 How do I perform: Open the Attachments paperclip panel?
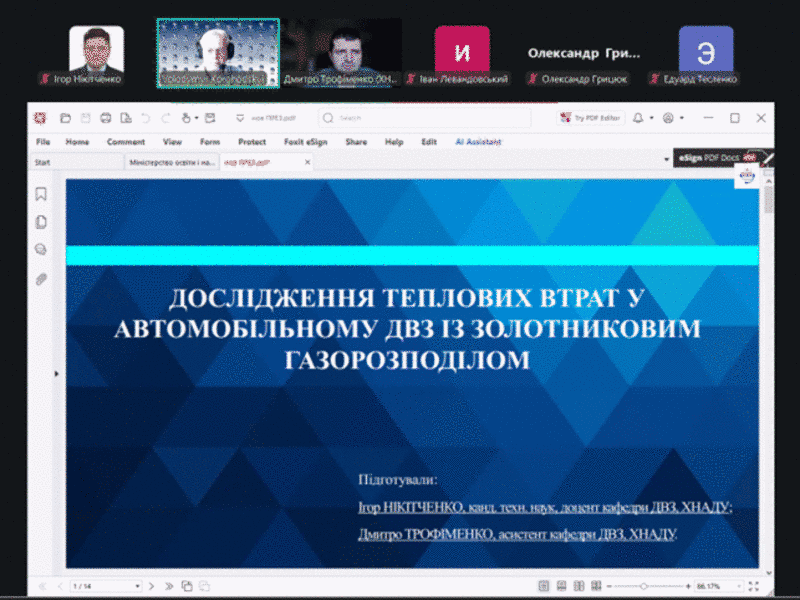coord(41,279)
